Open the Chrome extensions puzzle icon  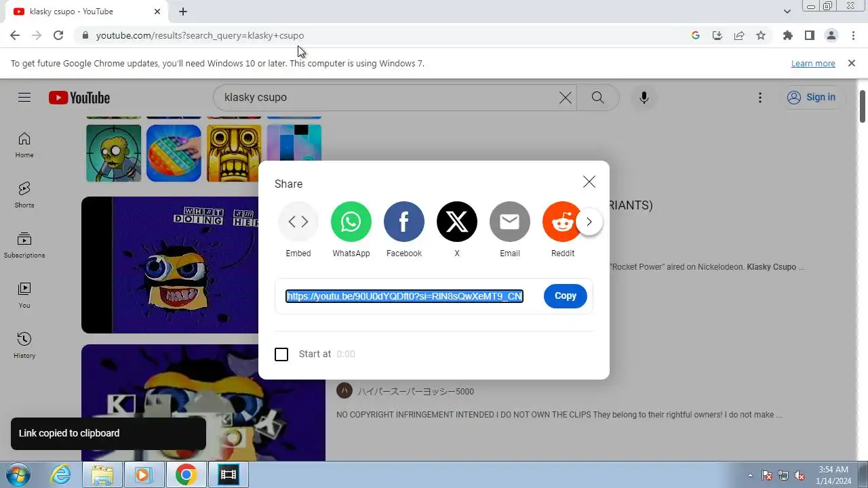click(787, 35)
